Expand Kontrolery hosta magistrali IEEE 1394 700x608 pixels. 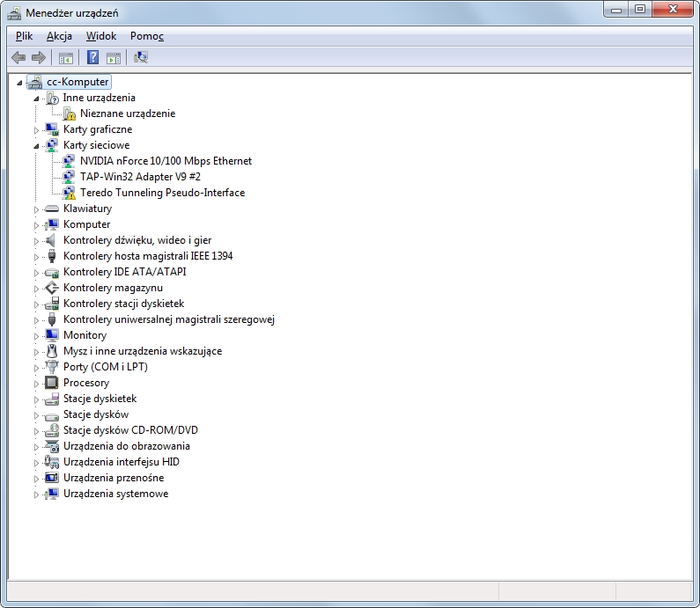36,257
